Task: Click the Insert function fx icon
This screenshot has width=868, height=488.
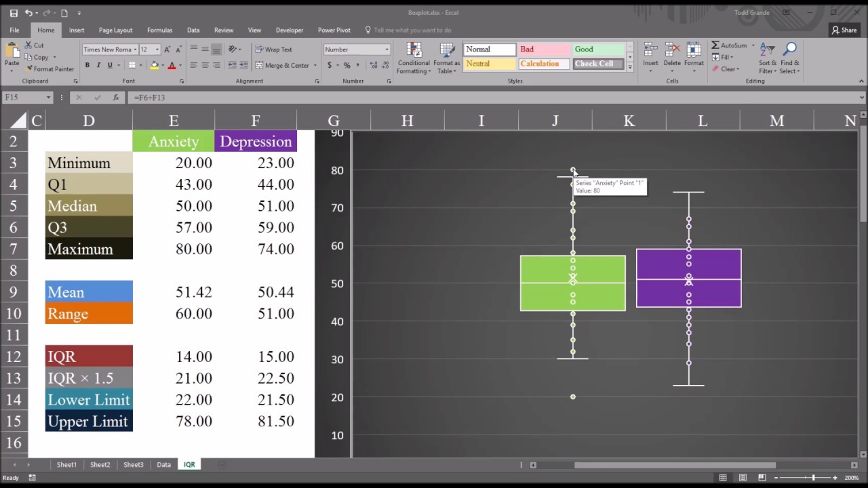Action: (x=116, y=98)
